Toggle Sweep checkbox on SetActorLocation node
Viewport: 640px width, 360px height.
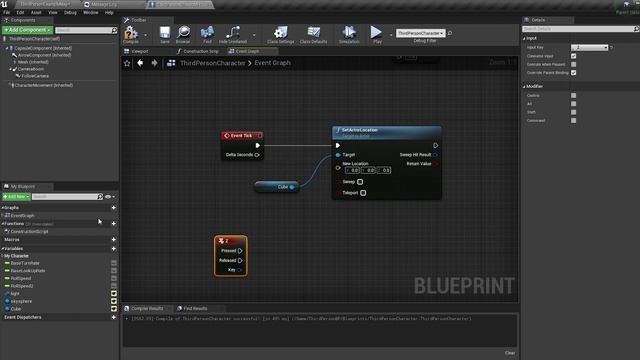[x=360, y=182]
